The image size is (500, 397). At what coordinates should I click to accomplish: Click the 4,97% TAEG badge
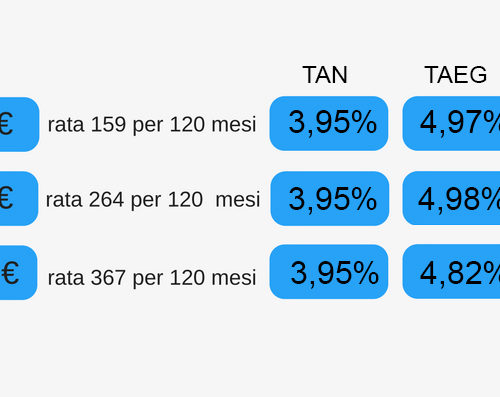451,123
